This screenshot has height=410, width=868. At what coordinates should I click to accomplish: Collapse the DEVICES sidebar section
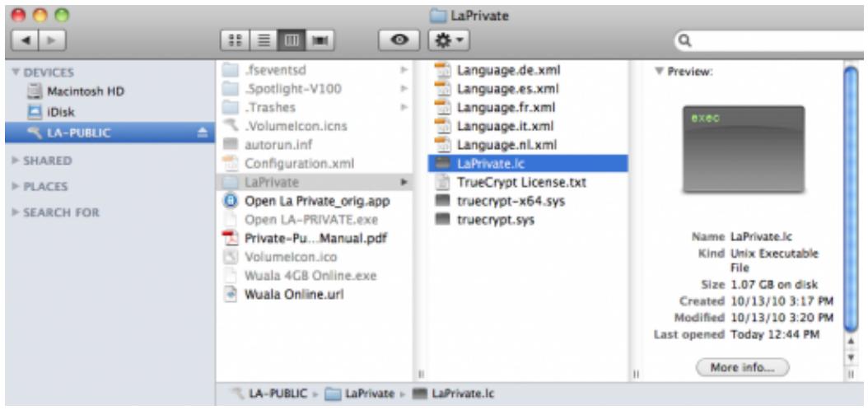click(x=16, y=72)
